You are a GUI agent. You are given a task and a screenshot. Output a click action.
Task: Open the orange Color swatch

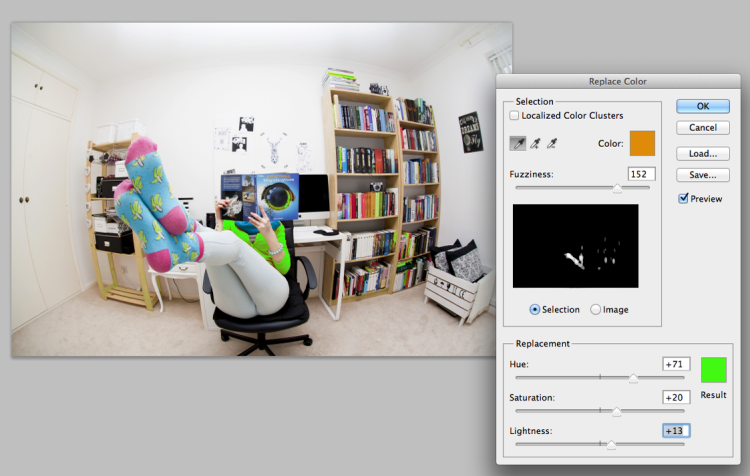coord(642,144)
